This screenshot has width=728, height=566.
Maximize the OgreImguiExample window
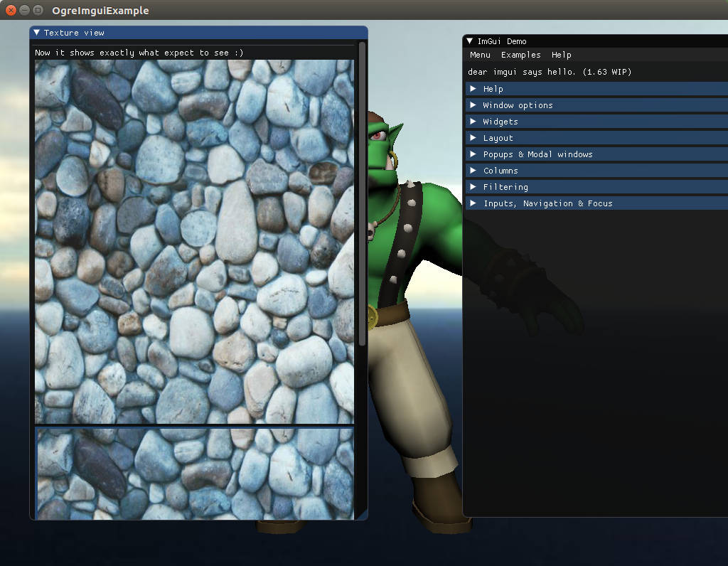pyautogui.click(x=38, y=10)
